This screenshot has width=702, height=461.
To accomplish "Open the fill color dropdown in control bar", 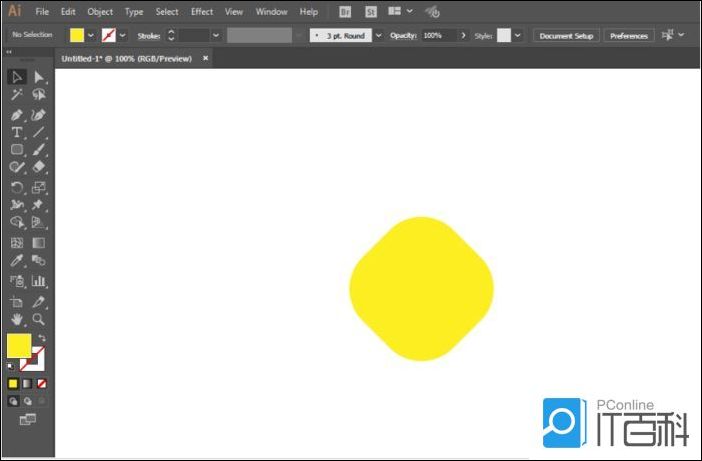I will coord(91,35).
